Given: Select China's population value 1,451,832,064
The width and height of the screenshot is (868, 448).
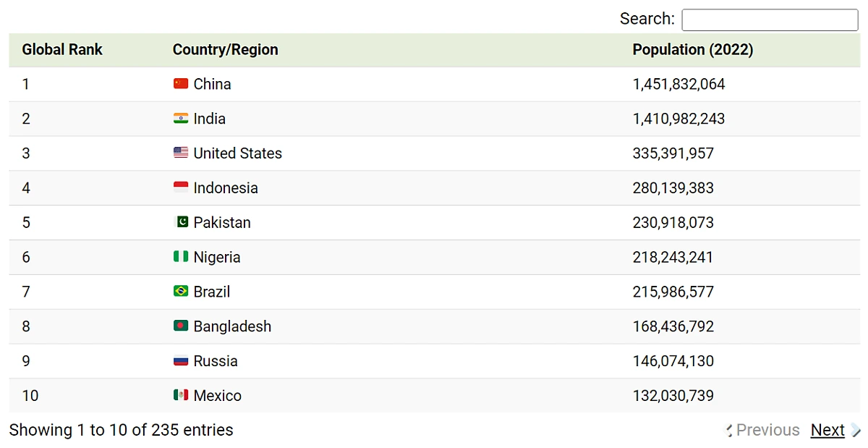Looking at the screenshot, I should [x=678, y=84].
